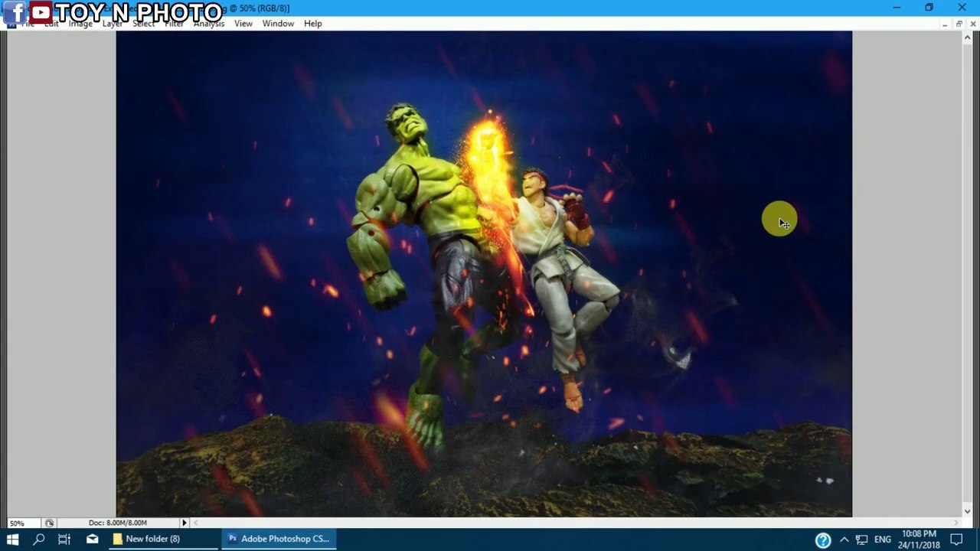Expand the status bar options arrow
The height and width of the screenshot is (551, 980).
(184, 523)
